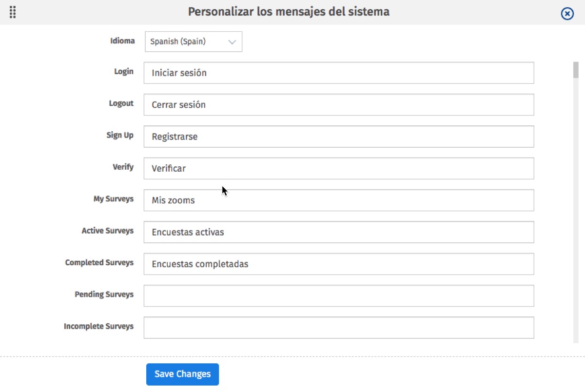The height and width of the screenshot is (392, 585).
Task: Click the Completed Surveys text box
Action: point(338,264)
